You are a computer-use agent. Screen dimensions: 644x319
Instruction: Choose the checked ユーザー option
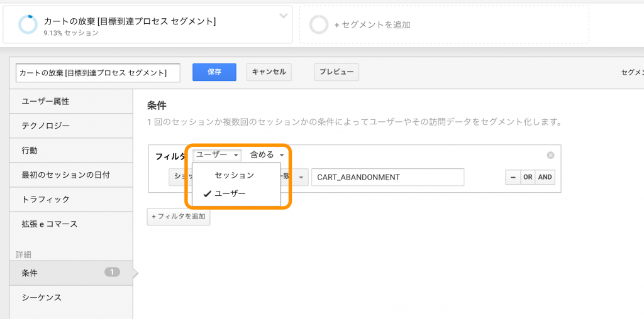230,194
